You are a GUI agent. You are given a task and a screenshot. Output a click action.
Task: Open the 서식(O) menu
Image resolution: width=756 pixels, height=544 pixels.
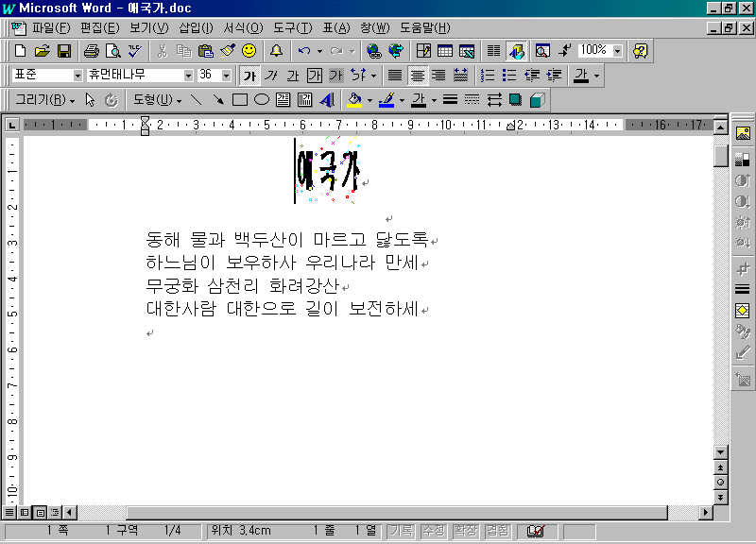tap(243, 28)
